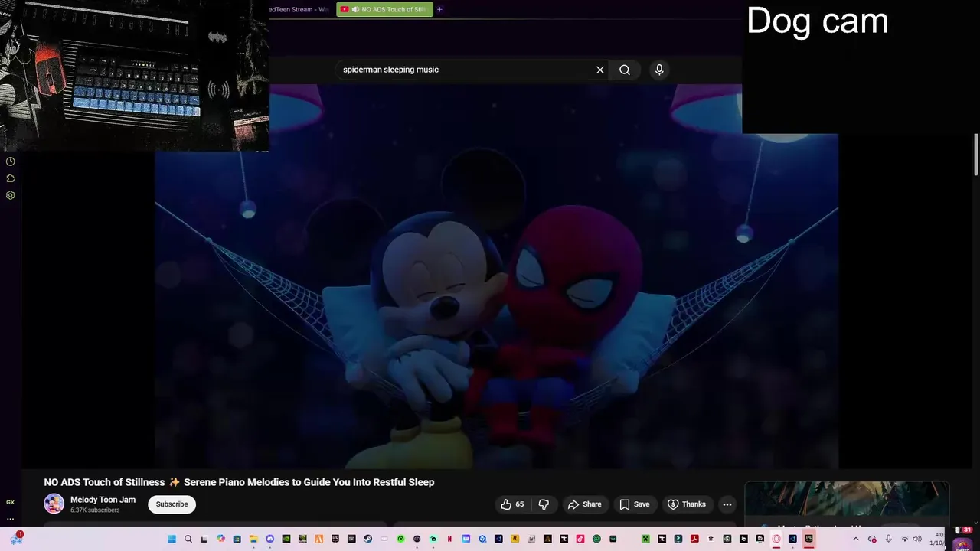Viewport: 980px width, 551px height.
Task: Click the system tray microphone icon
Action: pos(889,539)
